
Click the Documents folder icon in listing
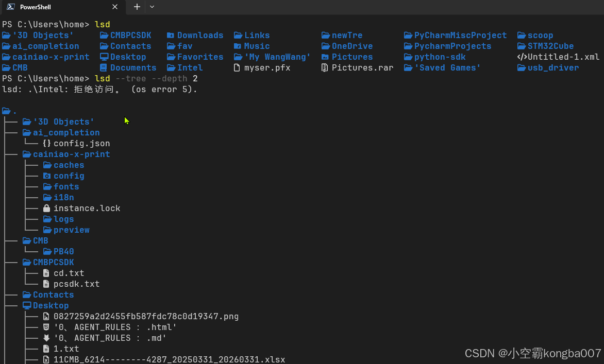pos(104,68)
